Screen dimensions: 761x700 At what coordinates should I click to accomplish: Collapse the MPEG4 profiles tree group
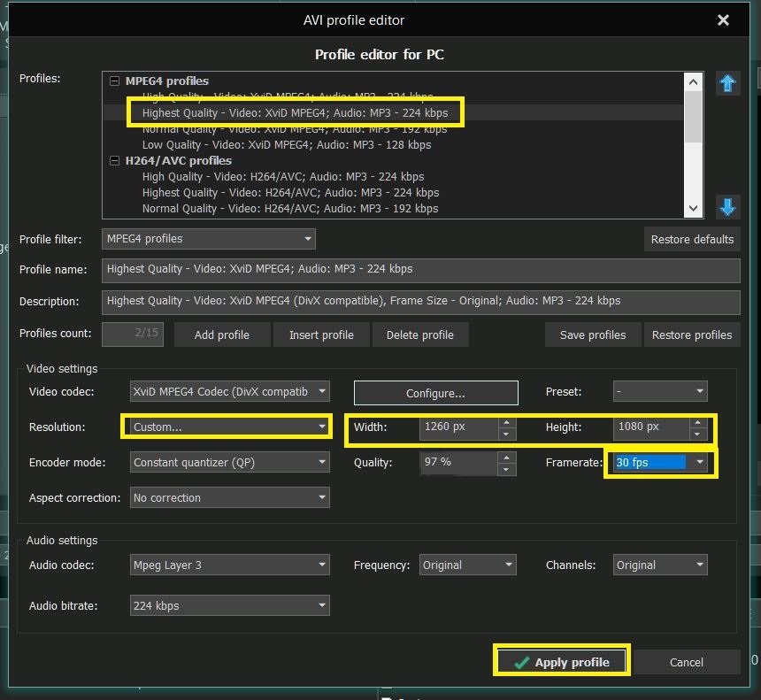[114, 81]
